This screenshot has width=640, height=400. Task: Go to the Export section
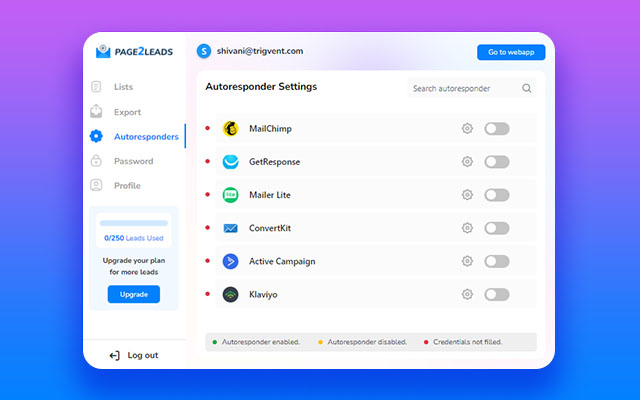click(126, 112)
